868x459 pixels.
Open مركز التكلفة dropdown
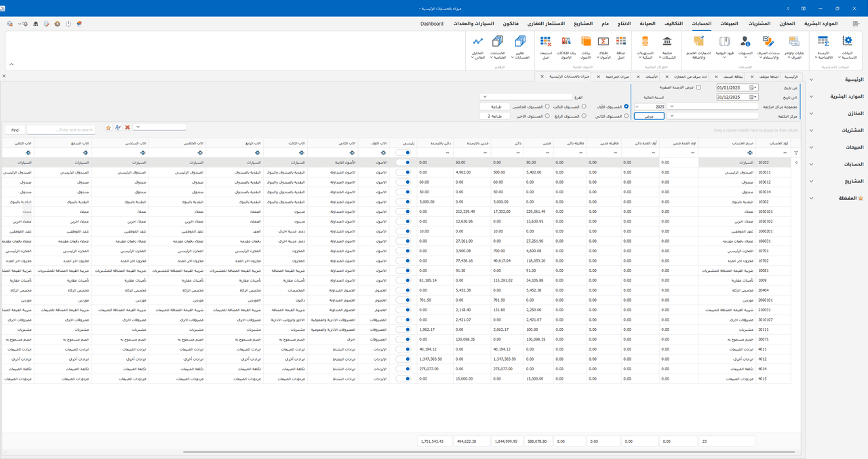(671, 116)
